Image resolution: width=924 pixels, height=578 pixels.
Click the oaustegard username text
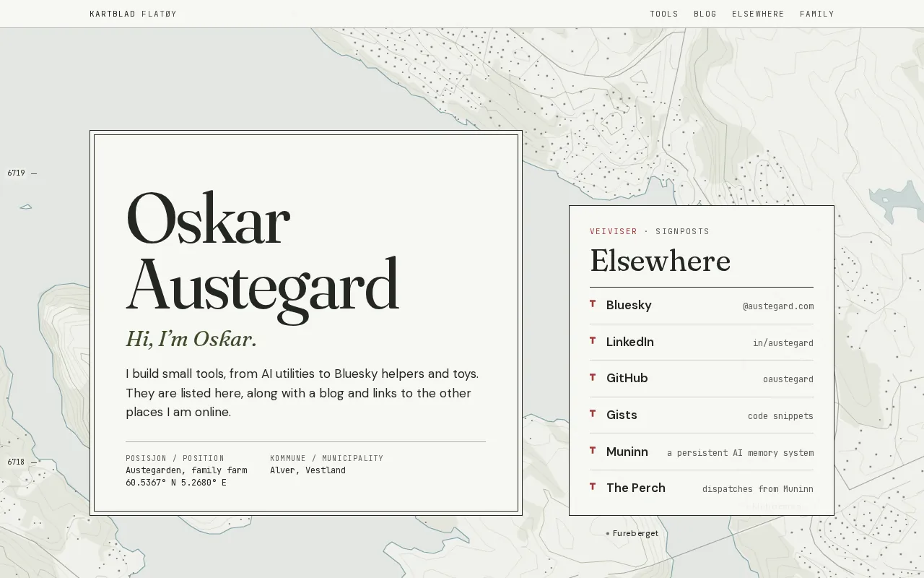(x=788, y=379)
